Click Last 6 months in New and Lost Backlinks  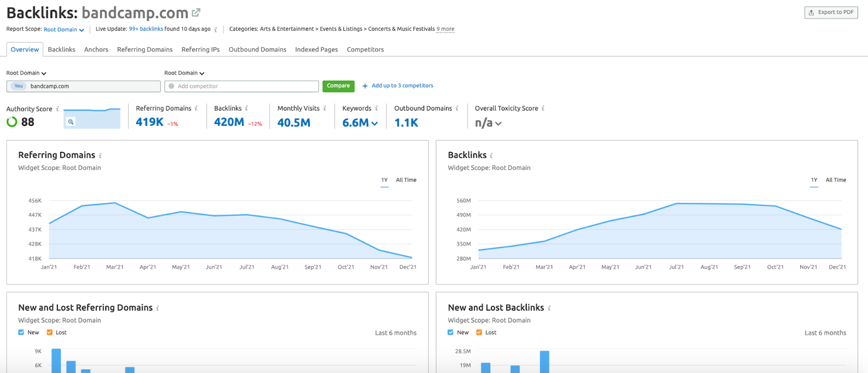[825, 333]
